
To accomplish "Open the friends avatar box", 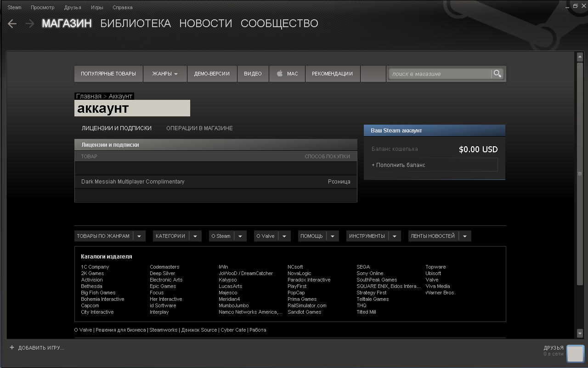I will (x=575, y=354).
